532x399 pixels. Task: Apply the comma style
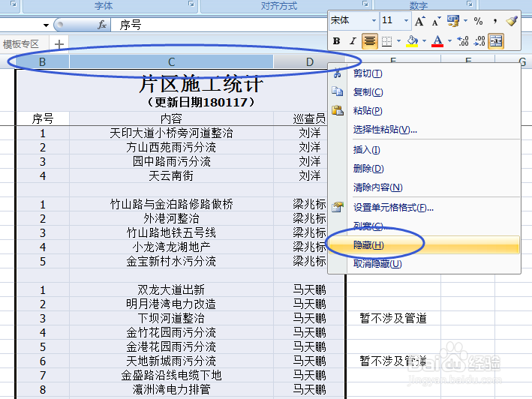[495, 21]
